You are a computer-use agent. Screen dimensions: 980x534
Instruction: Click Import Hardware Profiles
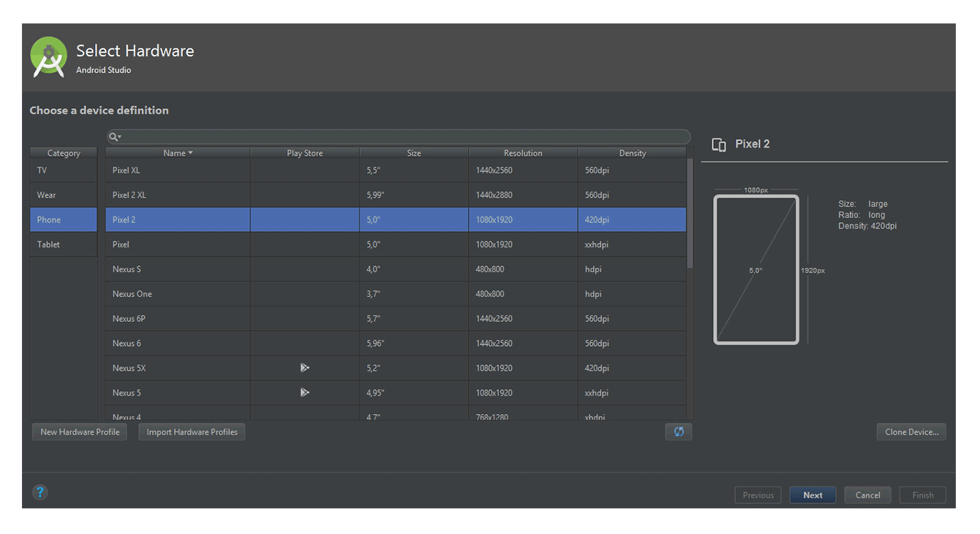point(192,432)
